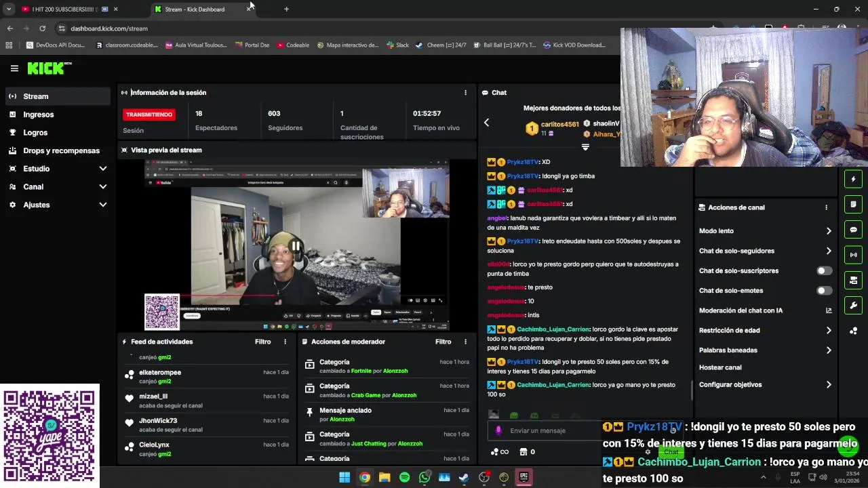Click the channel camera icon in right strip

853,280
